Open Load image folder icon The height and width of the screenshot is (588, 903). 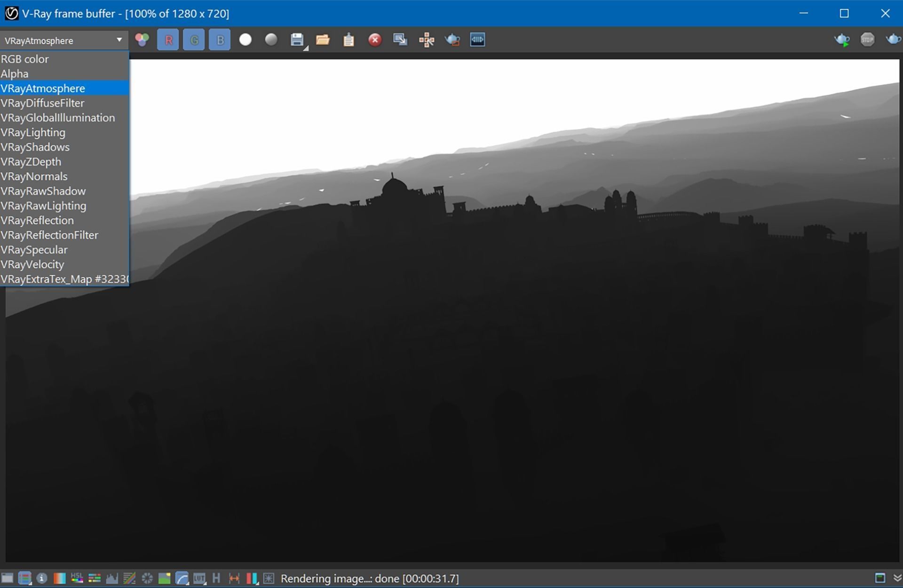[323, 40]
